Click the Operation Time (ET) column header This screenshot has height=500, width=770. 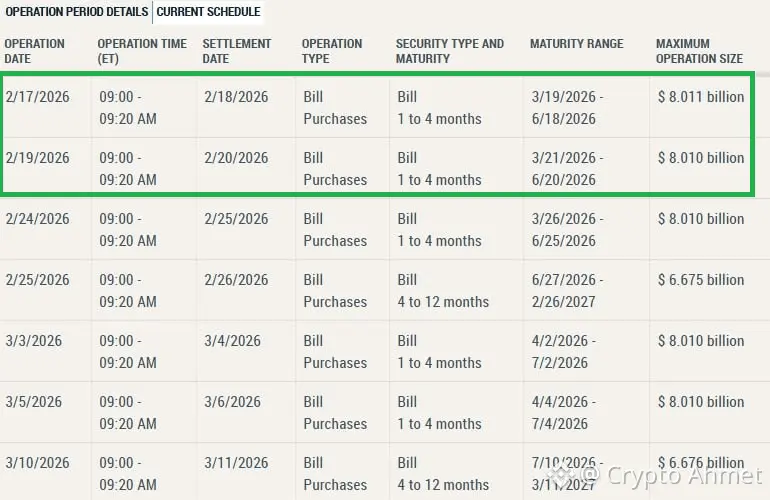(x=142, y=51)
